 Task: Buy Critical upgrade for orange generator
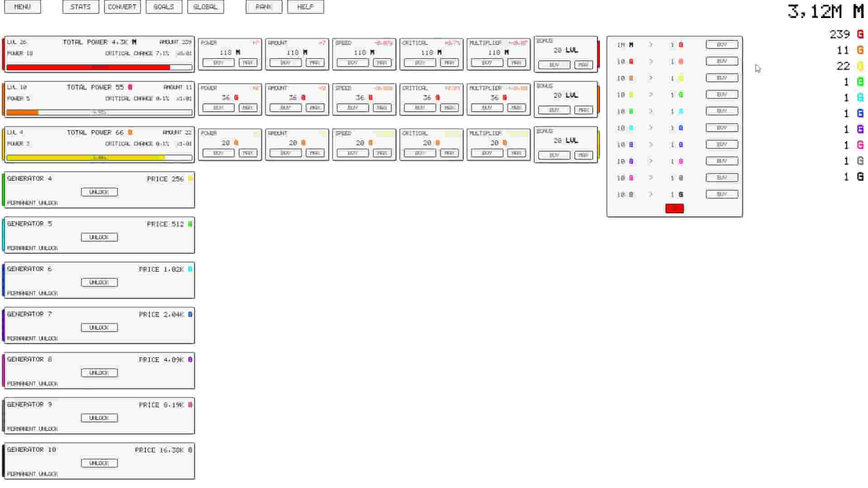[x=420, y=108]
